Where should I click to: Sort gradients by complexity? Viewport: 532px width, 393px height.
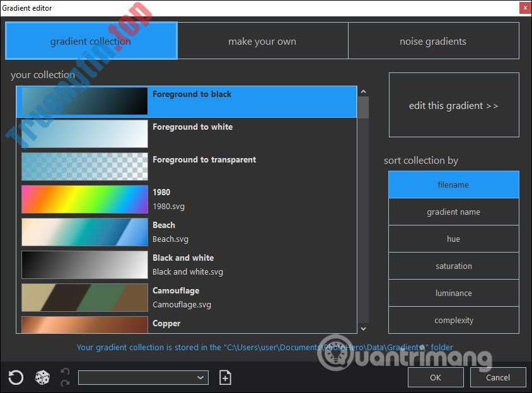(x=453, y=319)
